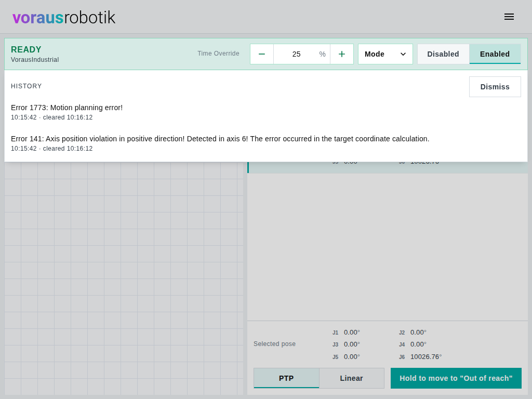Click the Time Override label
532x399 pixels.
219,54
